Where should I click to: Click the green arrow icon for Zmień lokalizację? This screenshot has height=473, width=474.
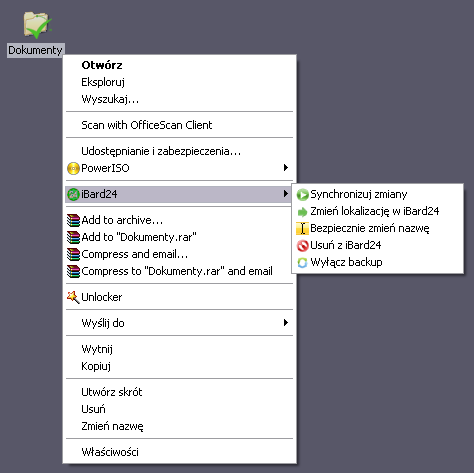pos(302,212)
